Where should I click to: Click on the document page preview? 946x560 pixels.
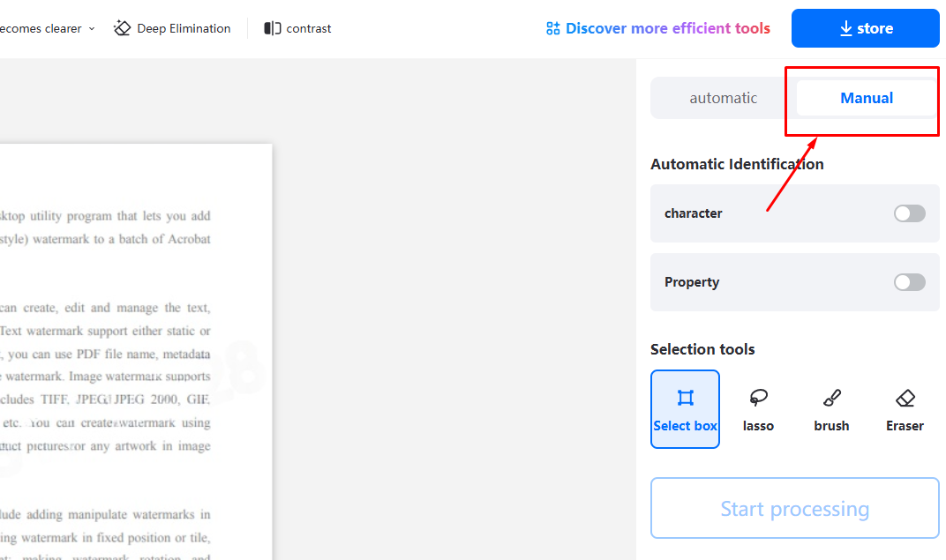pyautogui.click(x=132, y=353)
